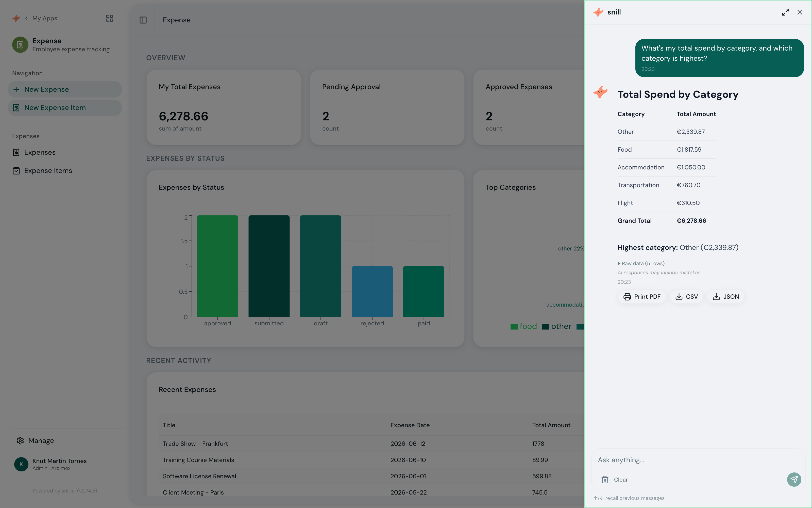Image resolution: width=812 pixels, height=508 pixels.
Task: Download the response as JSON
Action: (725, 297)
